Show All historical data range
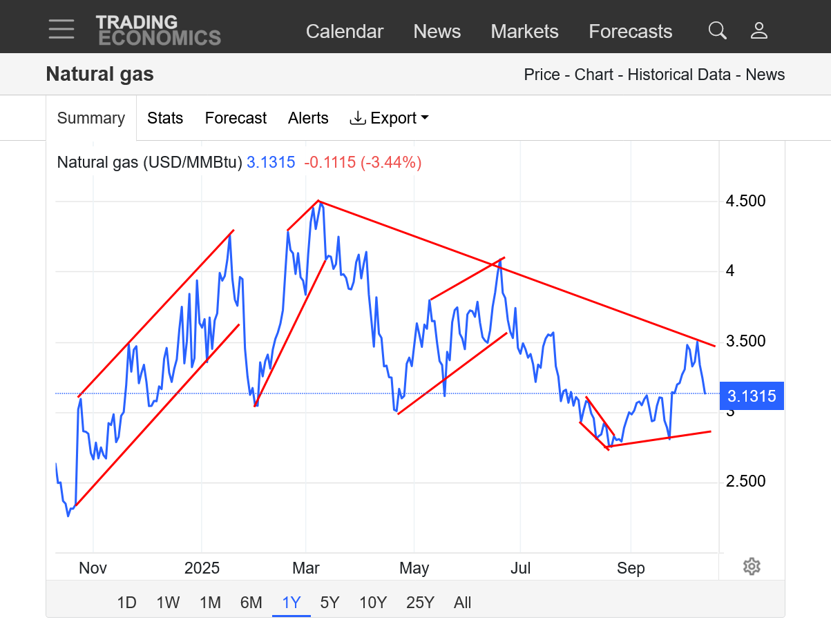Image resolution: width=831 pixels, height=644 pixels. (x=462, y=603)
